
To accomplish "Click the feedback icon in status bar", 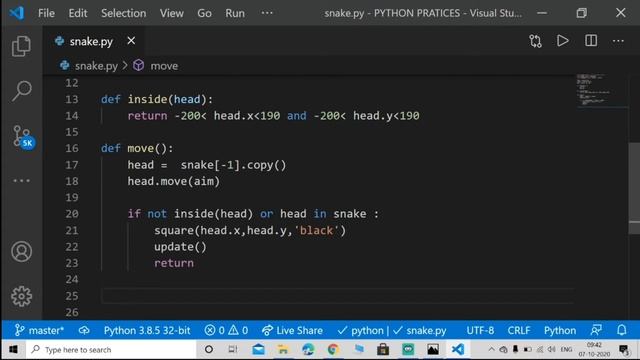I will [596, 330].
